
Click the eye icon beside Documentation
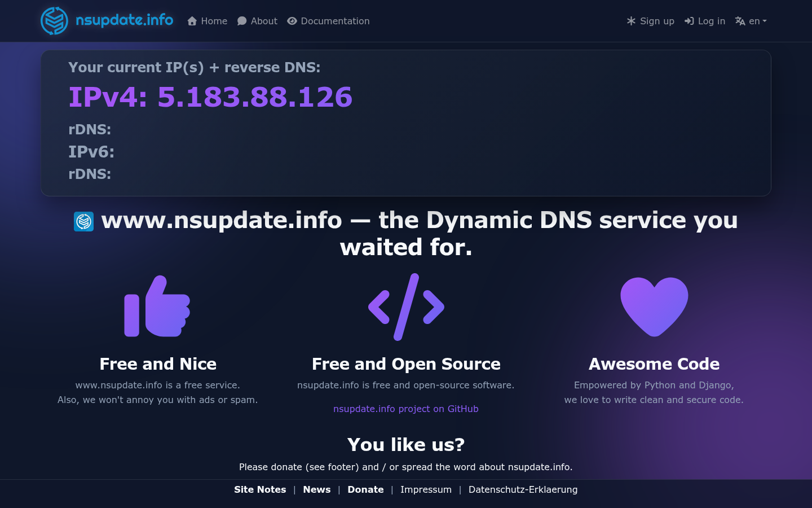tap(292, 21)
